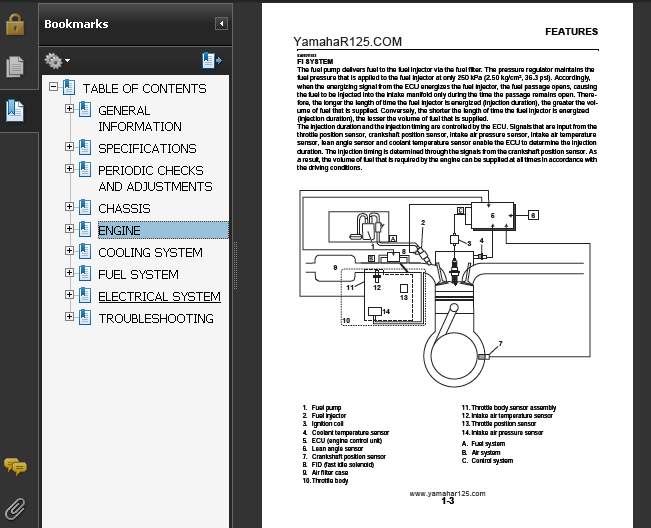Open the SPECIFICATIONS bookmark

(x=147, y=148)
